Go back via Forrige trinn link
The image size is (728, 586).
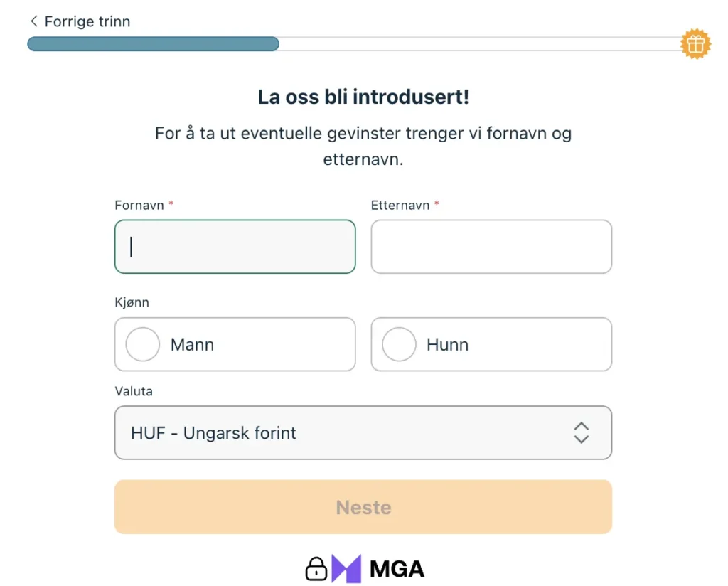click(x=87, y=21)
